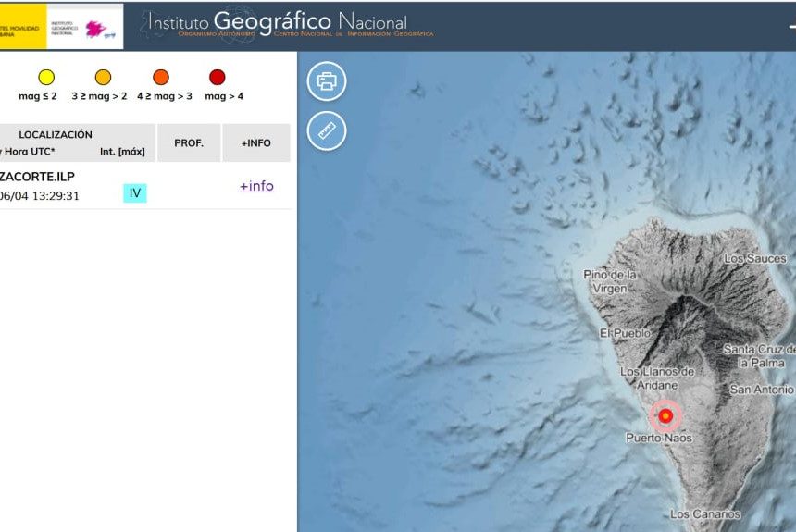Image resolution: width=796 pixels, height=532 pixels.
Task: Click the Int. [máx] column label
Action: point(122,152)
